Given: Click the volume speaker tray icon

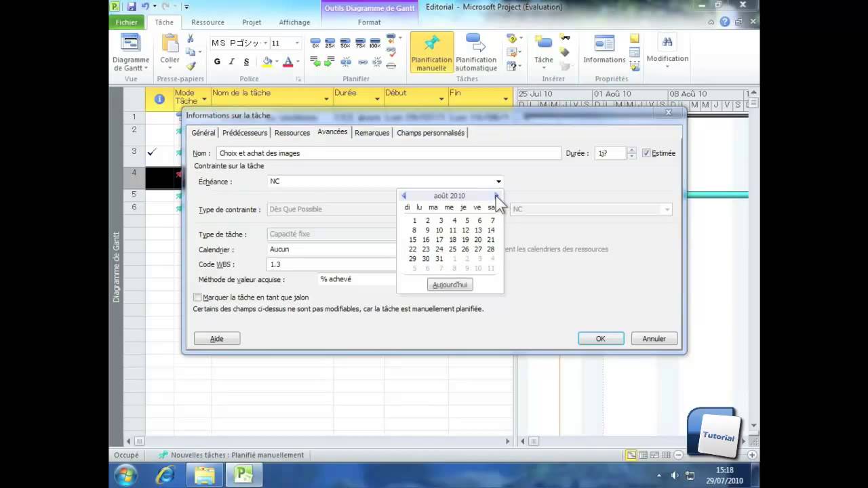Looking at the screenshot, I should pos(675,475).
